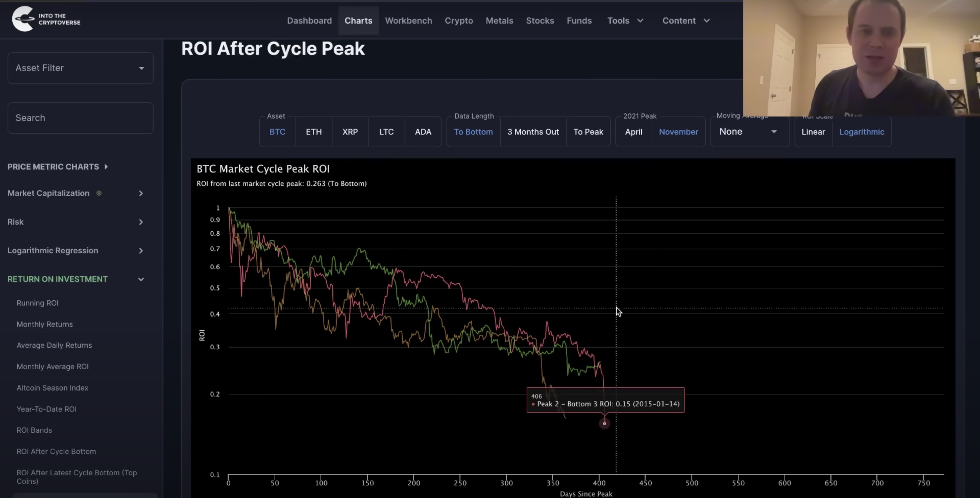Open the Dashboard page
This screenshot has height=498, width=980.
pyautogui.click(x=309, y=20)
